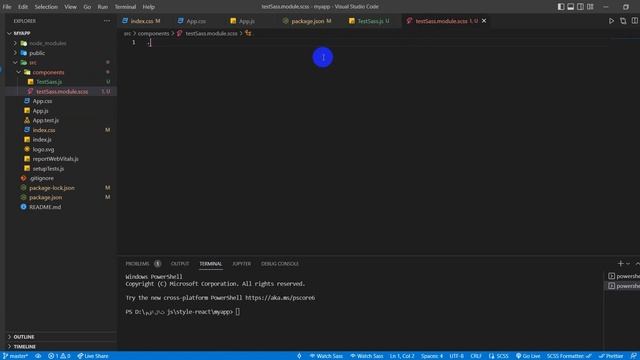640x360 pixels.
Task: Open the File menu
Action: 7,7
